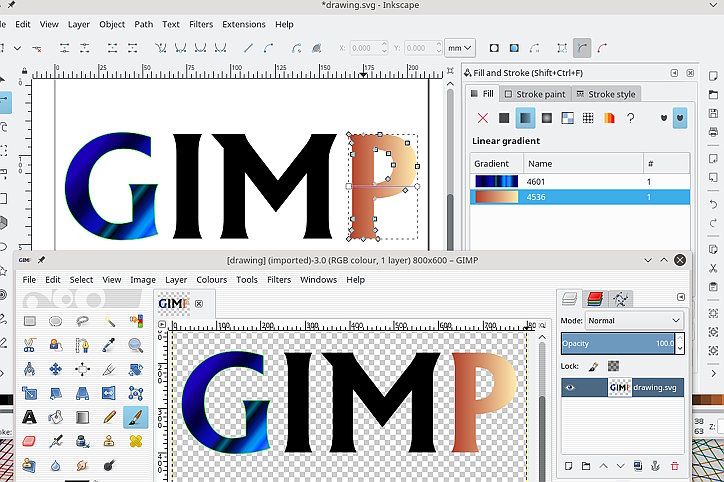Open GIMP dockable tab configuration menu
The height and width of the screenshot is (482, 724).
click(681, 297)
